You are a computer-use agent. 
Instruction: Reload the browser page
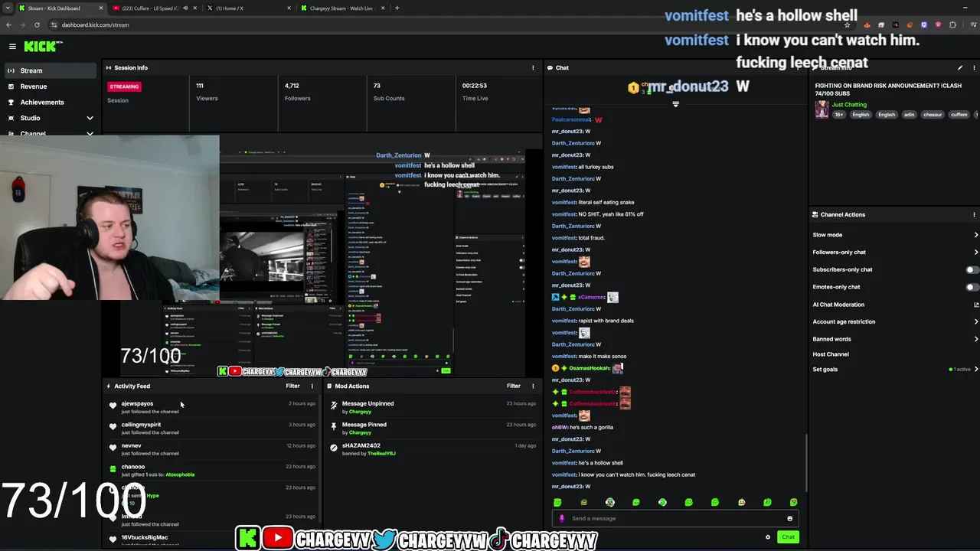37,24
